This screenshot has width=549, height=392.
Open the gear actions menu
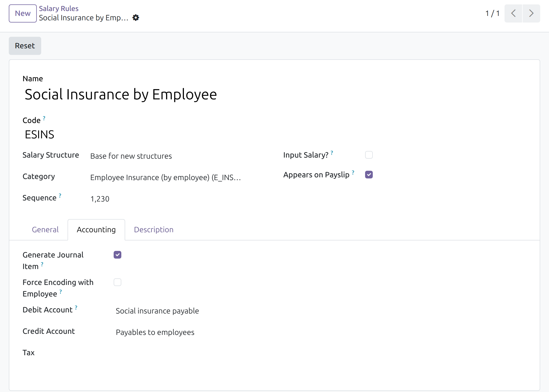click(x=136, y=18)
